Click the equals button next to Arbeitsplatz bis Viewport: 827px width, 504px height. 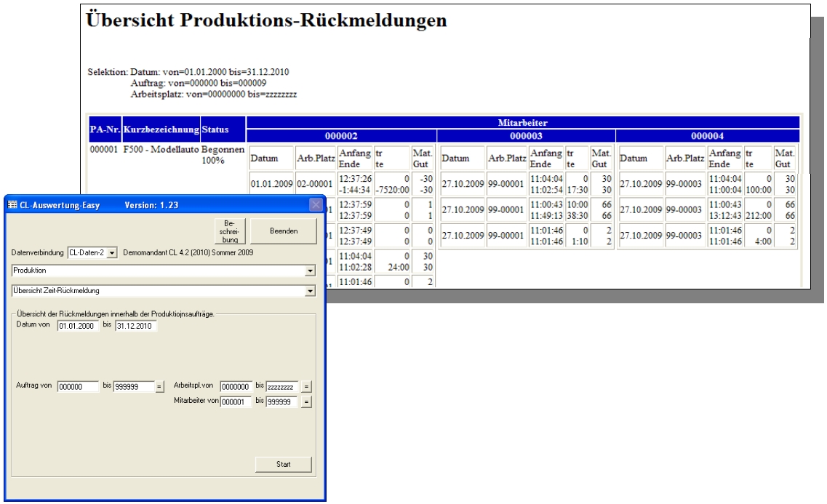(306, 386)
